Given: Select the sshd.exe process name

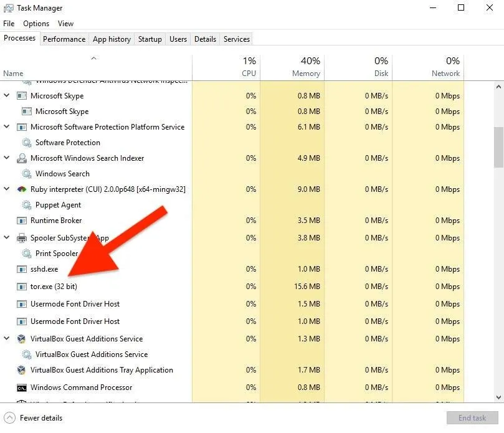Looking at the screenshot, I should (x=44, y=269).
